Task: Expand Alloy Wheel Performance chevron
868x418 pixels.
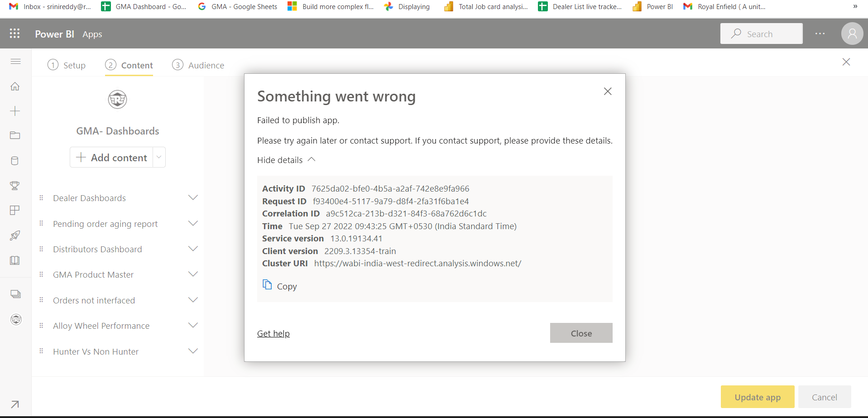Action: (193, 325)
